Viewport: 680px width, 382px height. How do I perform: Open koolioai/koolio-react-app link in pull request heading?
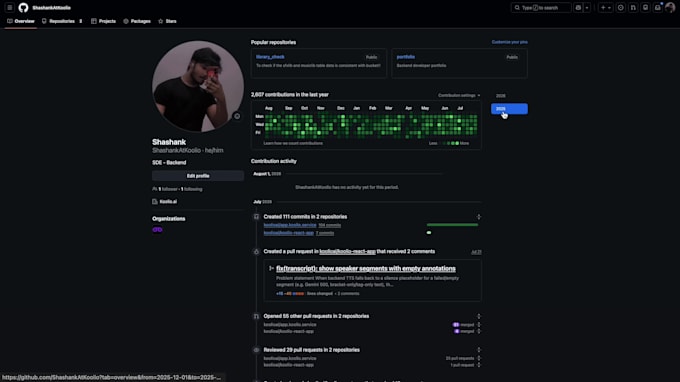pyautogui.click(x=347, y=251)
